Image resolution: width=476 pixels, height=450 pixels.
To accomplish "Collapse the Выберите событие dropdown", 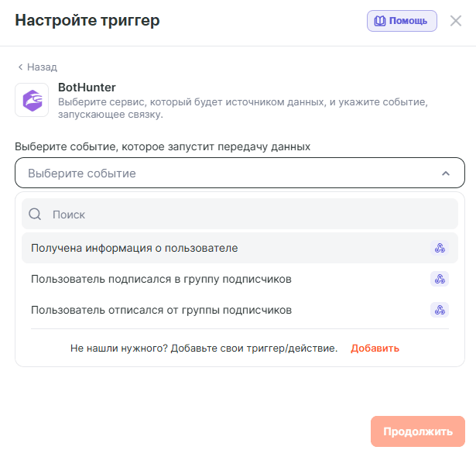I will 239,173.
